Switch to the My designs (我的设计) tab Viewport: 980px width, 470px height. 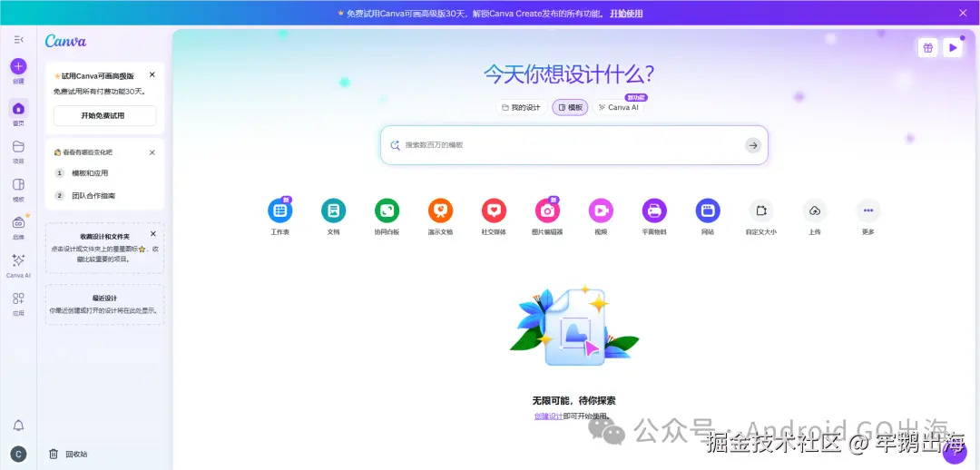[521, 107]
